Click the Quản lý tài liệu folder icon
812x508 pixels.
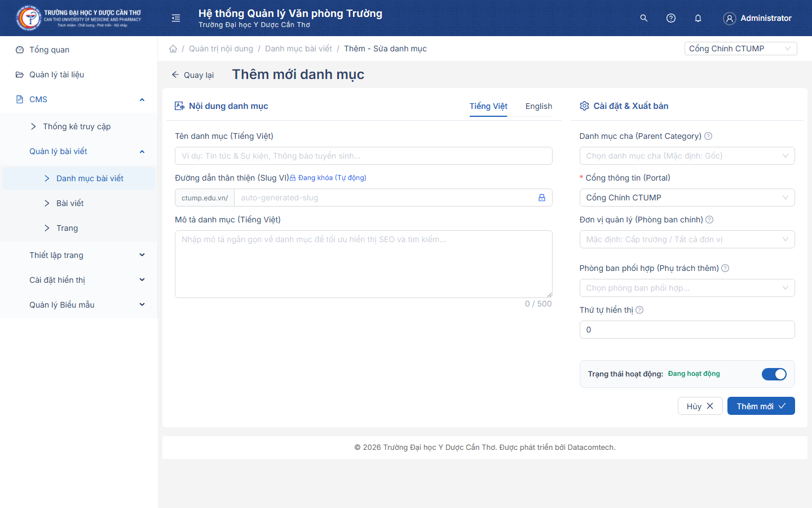tap(20, 75)
